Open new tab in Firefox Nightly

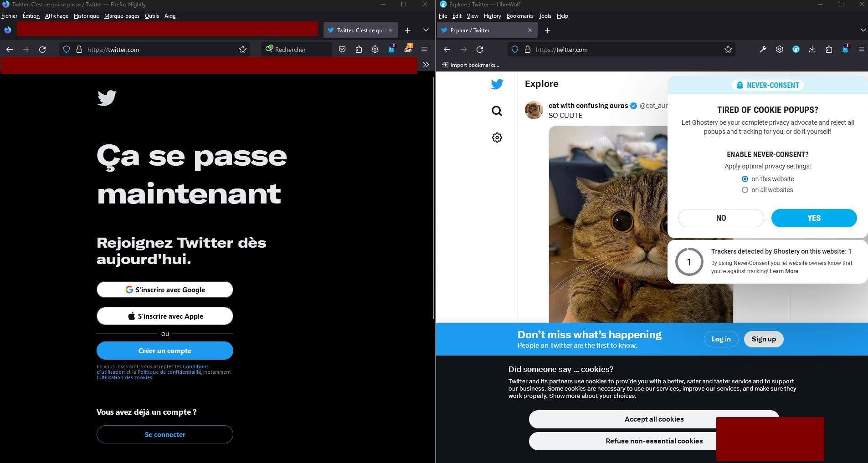[408, 30]
